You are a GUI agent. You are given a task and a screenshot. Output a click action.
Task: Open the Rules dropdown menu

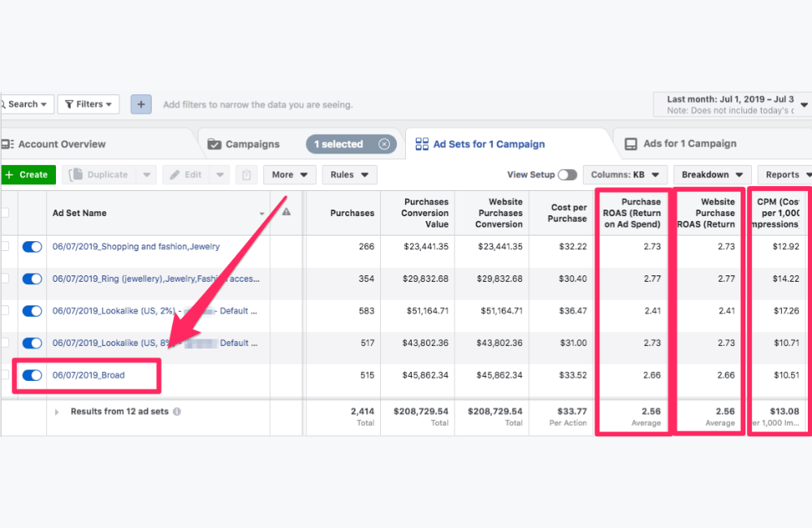(349, 175)
